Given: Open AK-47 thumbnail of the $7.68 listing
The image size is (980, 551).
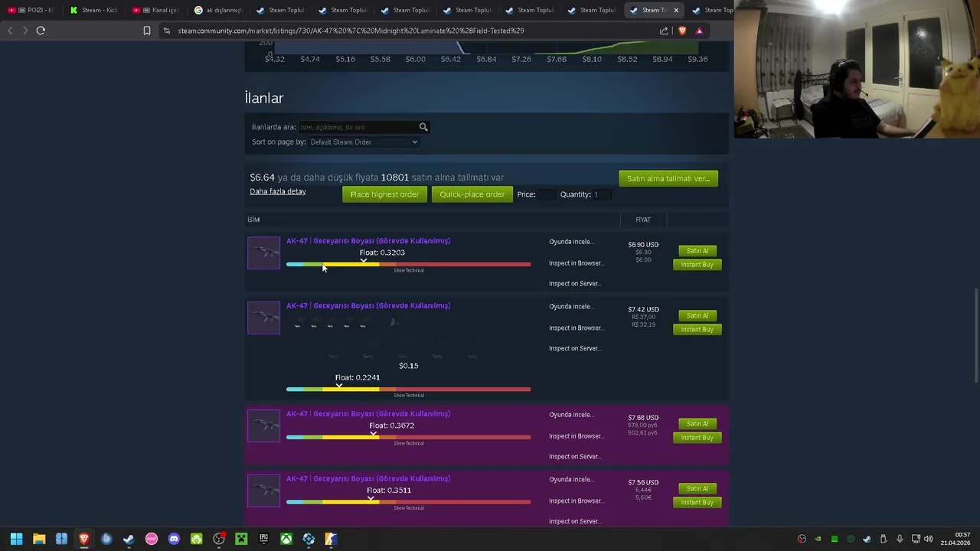Looking at the screenshot, I should point(264,426).
